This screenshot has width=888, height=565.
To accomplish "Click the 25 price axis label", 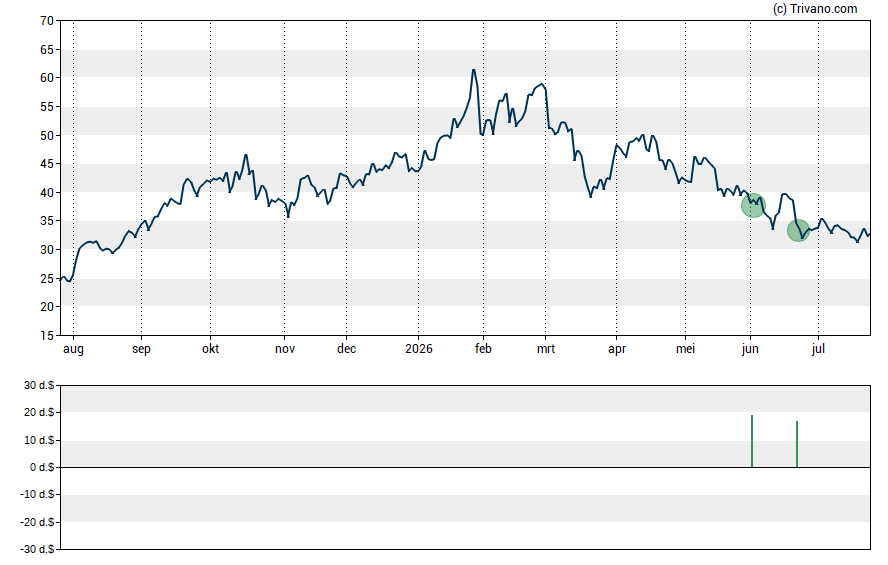I will (47, 279).
